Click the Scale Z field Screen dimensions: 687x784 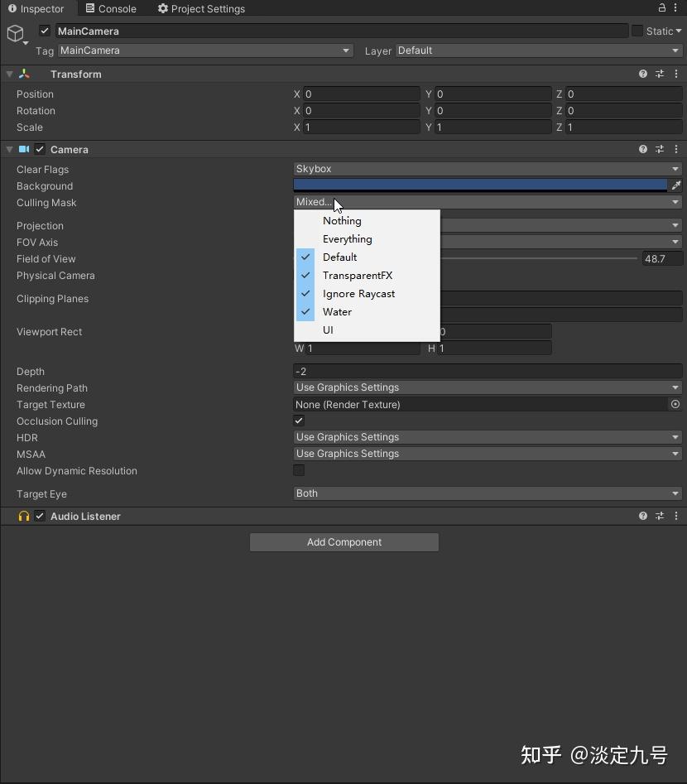coord(624,127)
